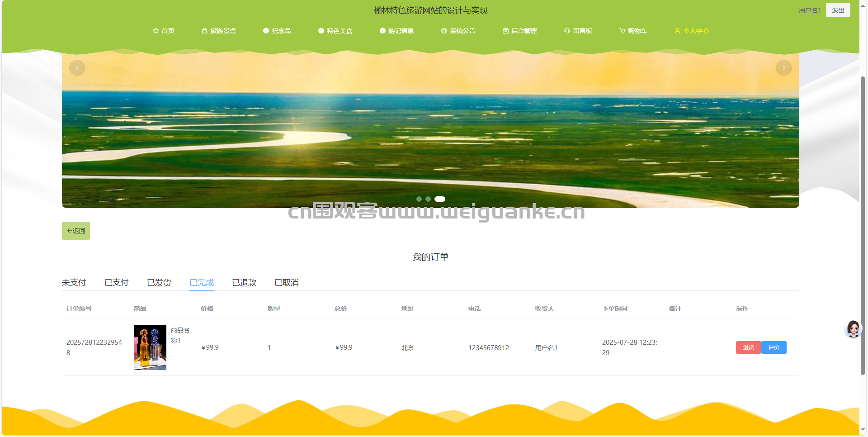Open the 特色美食 page
The width and height of the screenshot is (868, 437).
[335, 31]
